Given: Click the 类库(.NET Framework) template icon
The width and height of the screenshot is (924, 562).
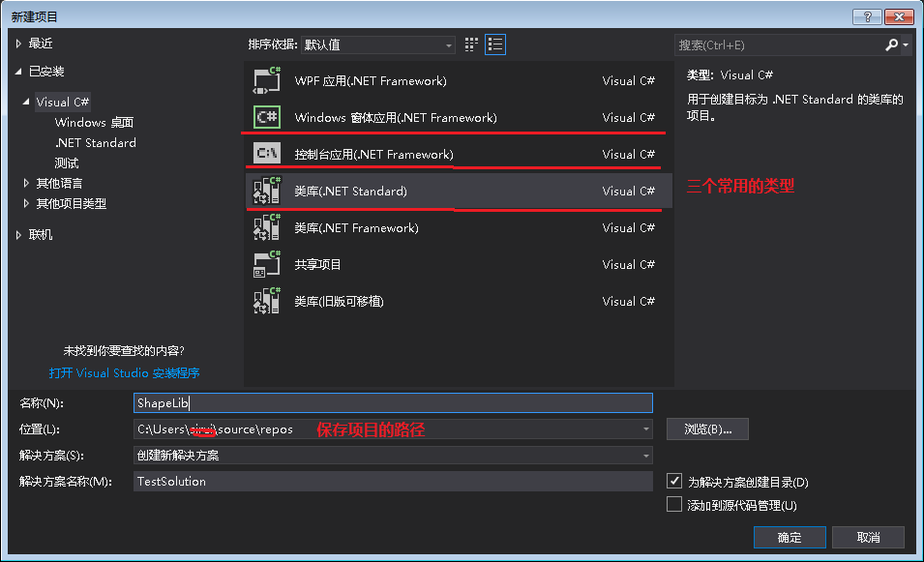Looking at the screenshot, I should pyautogui.click(x=267, y=227).
